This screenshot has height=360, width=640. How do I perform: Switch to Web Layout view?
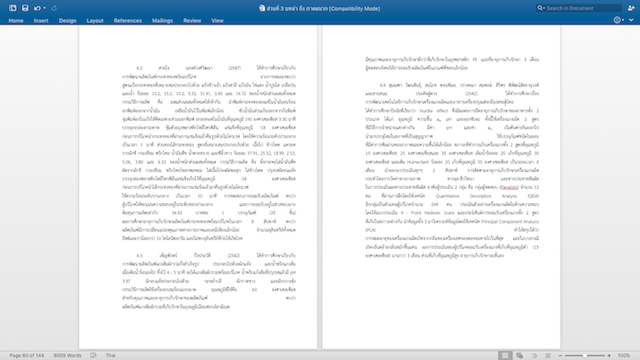[519, 356]
